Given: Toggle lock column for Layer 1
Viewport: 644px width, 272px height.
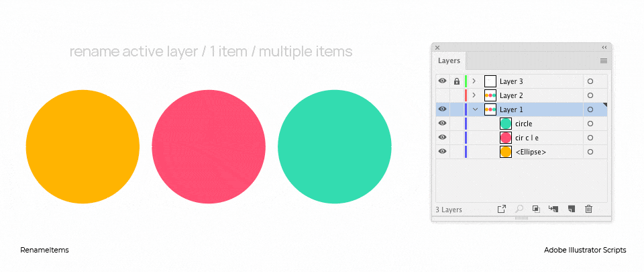Looking at the screenshot, I should point(457,109).
